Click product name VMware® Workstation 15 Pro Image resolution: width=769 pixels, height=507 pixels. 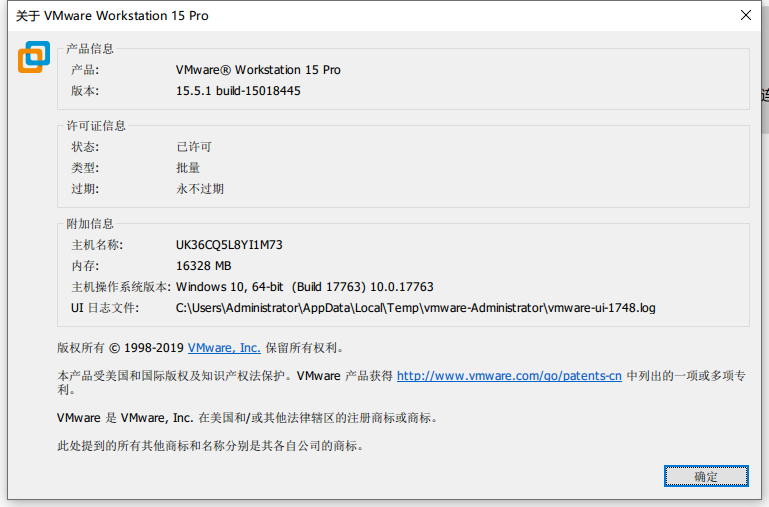[258, 70]
